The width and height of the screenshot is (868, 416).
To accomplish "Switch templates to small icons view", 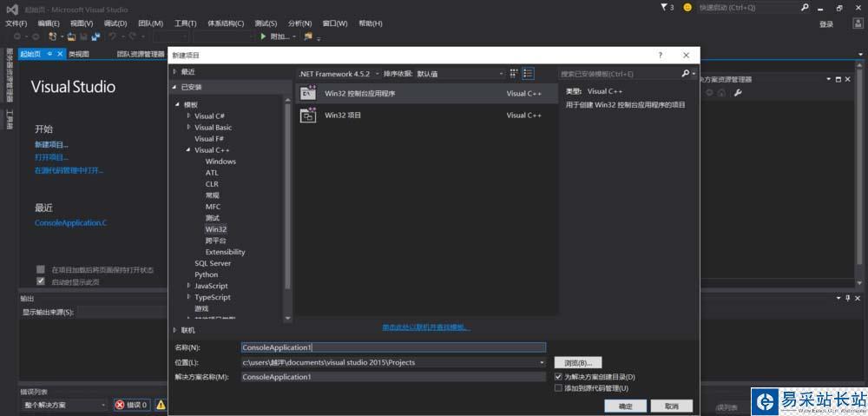I will coord(514,73).
